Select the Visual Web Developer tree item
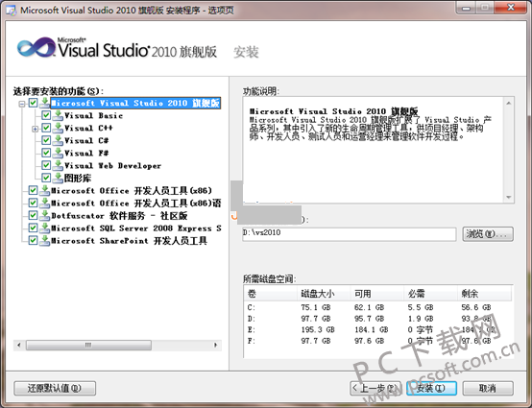This screenshot has height=408, width=532. click(112, 165)
